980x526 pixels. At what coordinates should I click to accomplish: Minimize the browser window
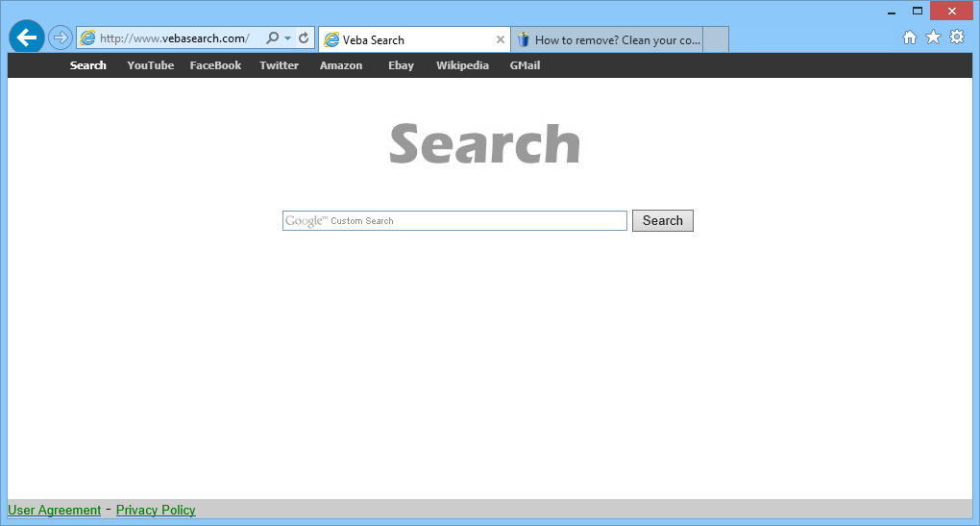pyautogui.click(x=892, y=12)
